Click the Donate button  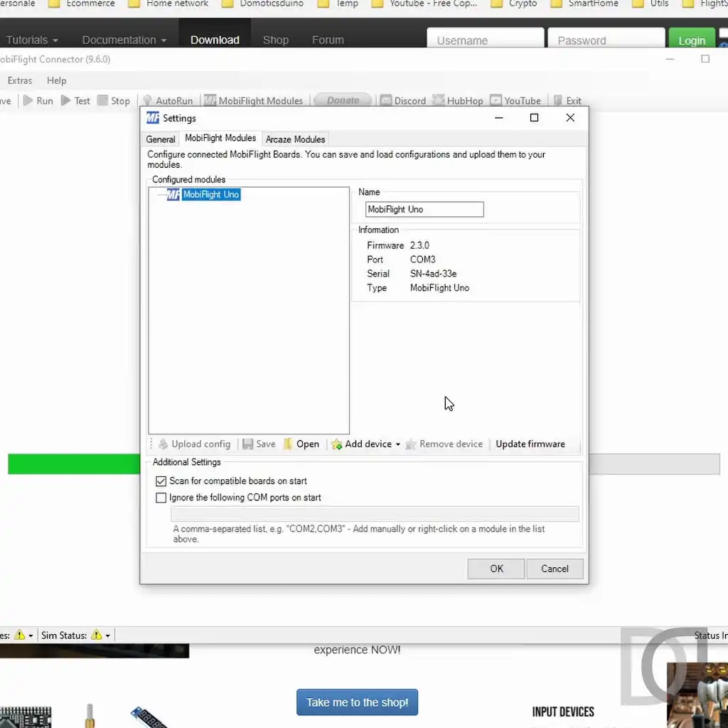(x=343, y=100)
